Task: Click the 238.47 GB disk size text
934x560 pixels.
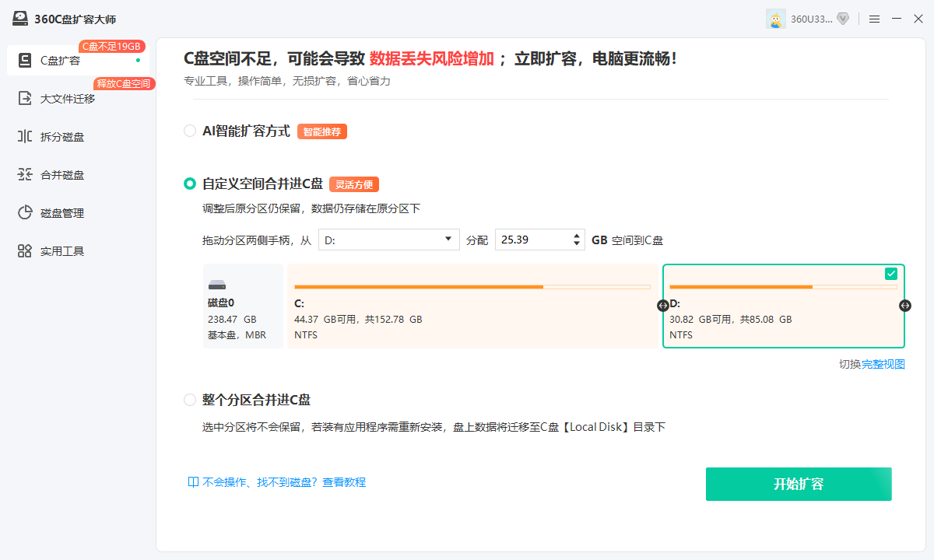Action: [232, 320]
